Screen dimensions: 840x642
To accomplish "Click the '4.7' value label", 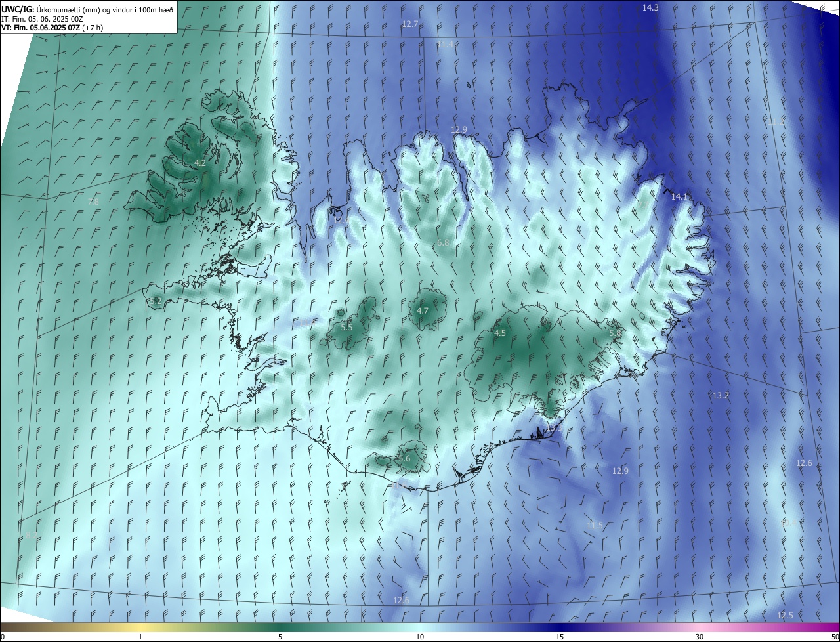I will (x=423, y=311).
